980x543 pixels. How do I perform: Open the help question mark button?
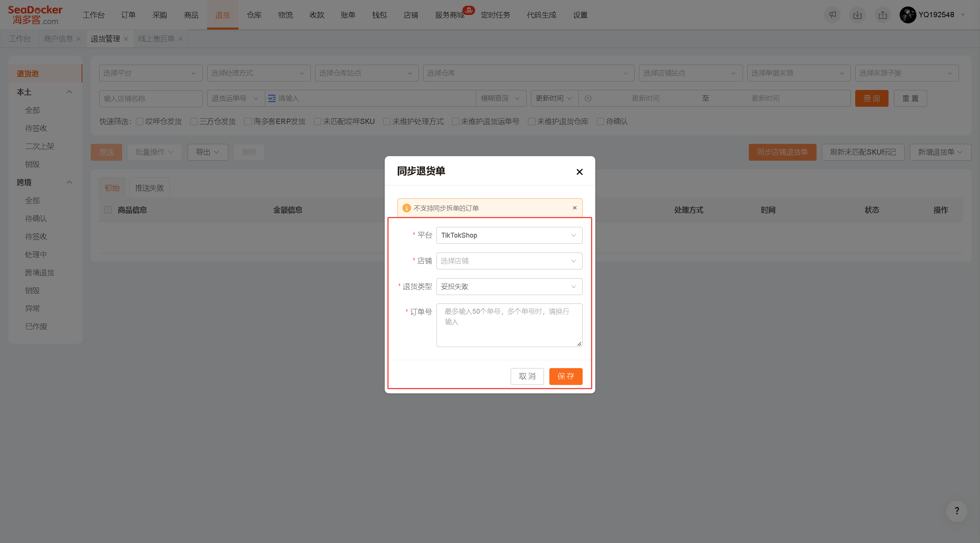pyautogui.click(x=957, y=511)
